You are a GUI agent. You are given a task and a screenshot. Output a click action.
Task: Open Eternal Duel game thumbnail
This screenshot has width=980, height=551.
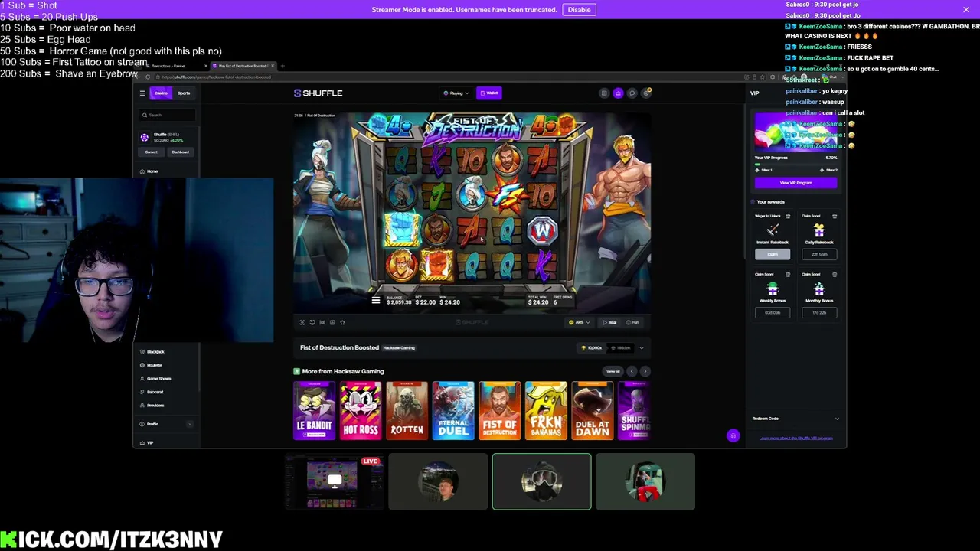pyautogui.click(x=453, y=410)
